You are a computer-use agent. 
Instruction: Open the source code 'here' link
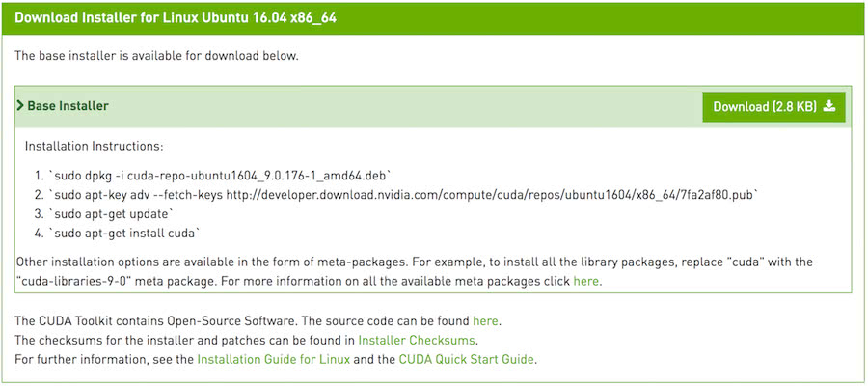(x=485, y=320)
